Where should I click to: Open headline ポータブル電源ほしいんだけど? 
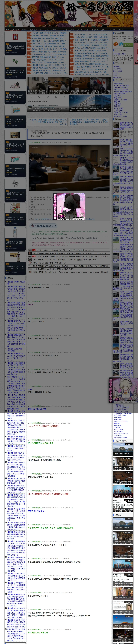point(53,269)
